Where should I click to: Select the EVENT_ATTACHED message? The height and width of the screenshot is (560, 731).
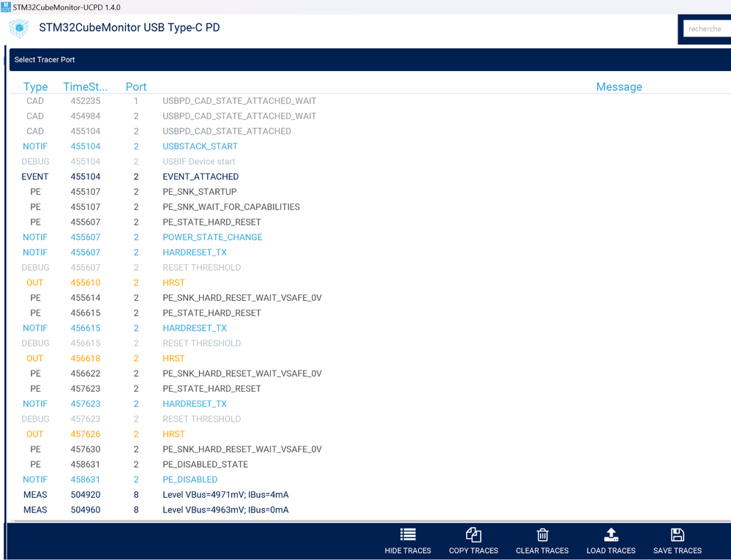pyautogui.click(x=200, y=176)
